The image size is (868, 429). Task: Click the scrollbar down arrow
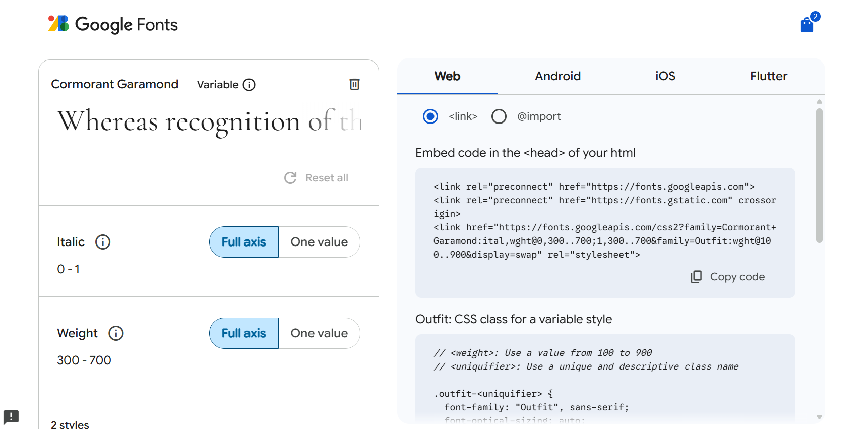pyautogui.click(x=819, y=417)
